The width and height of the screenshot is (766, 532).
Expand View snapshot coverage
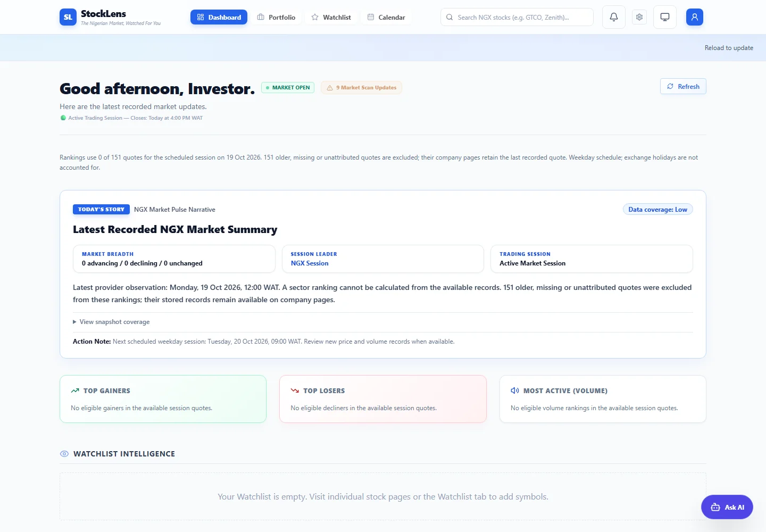point(111,322)
